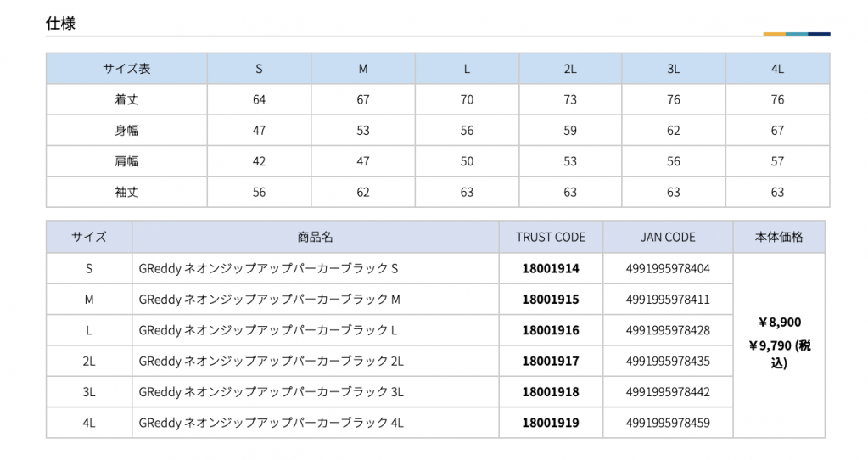The height and width of the screenshot is (460, 868).
Task: Click trust code 18001916
Action: pyautogui.click(x=551, y=330)
